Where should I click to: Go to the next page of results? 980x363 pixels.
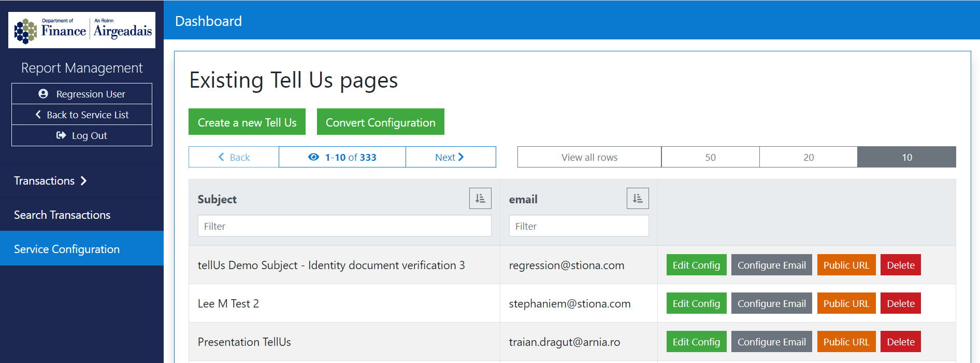450,157
